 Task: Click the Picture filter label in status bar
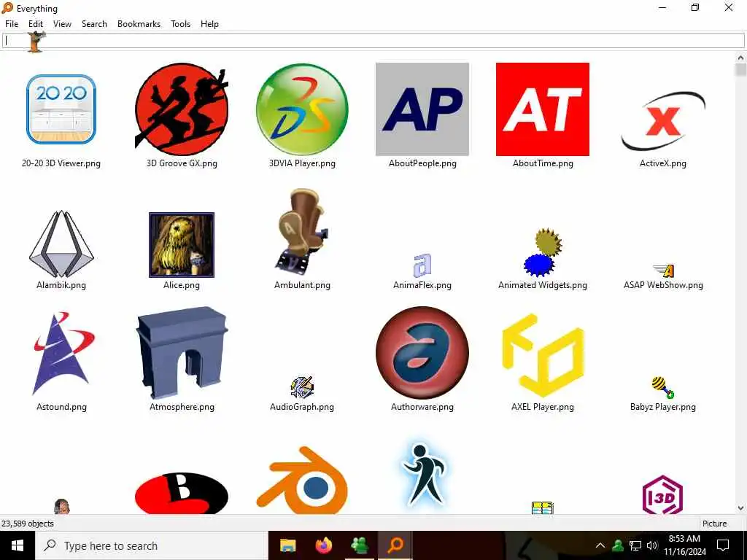(715, 524)
